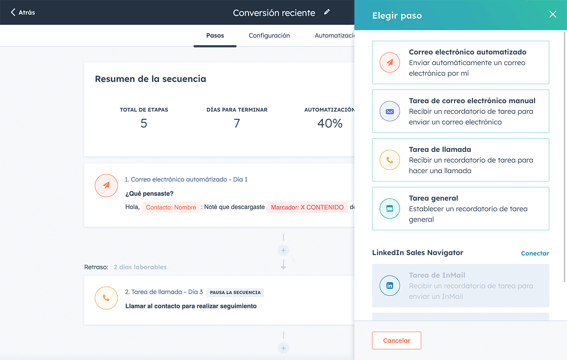This screenshot has height=360, width=567.
Task: Go back with the Atrás arrow
Action: click(x=13, y=12)
